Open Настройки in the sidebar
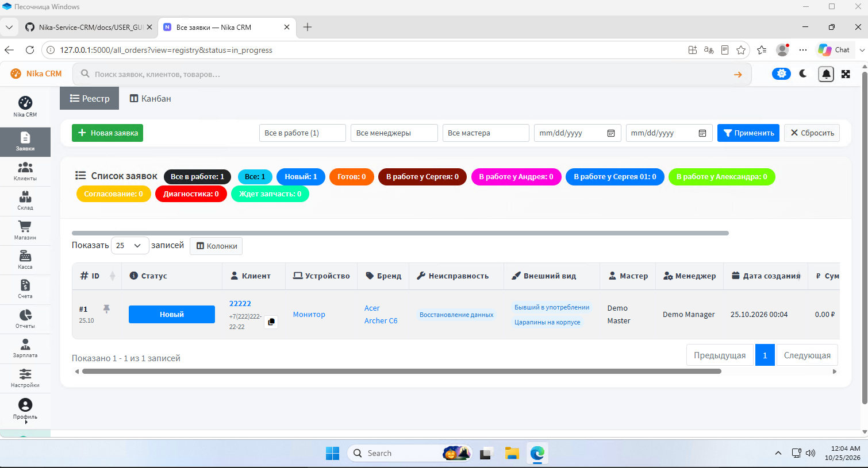The image size is (868, 468). tap(25, 378)
